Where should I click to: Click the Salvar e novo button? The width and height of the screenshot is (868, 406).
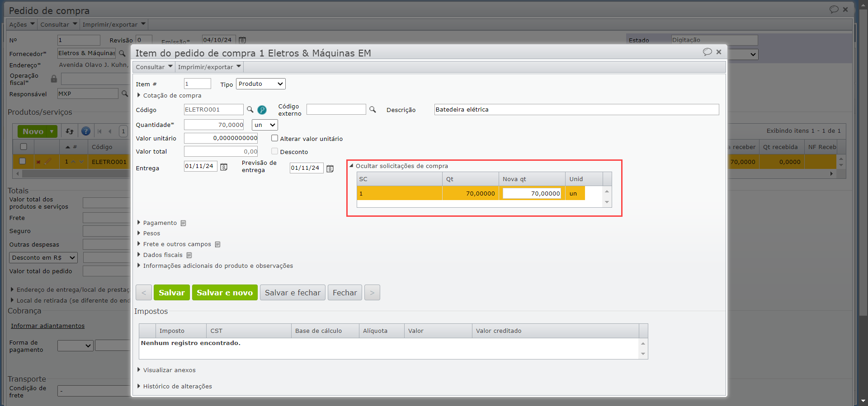(225, 293)
